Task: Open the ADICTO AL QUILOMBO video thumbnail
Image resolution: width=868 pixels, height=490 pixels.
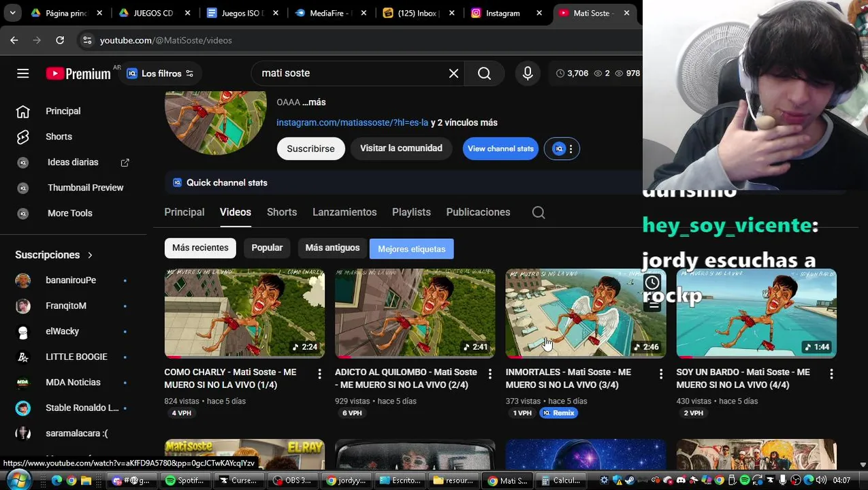Action: click(x=415, y=313)
